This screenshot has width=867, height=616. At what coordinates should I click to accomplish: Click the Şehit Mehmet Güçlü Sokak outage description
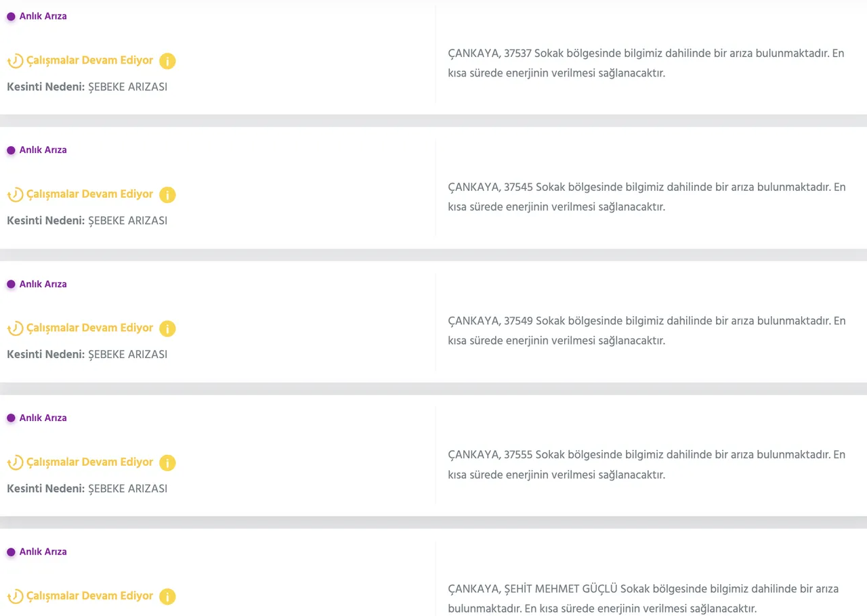click(643, 598)
